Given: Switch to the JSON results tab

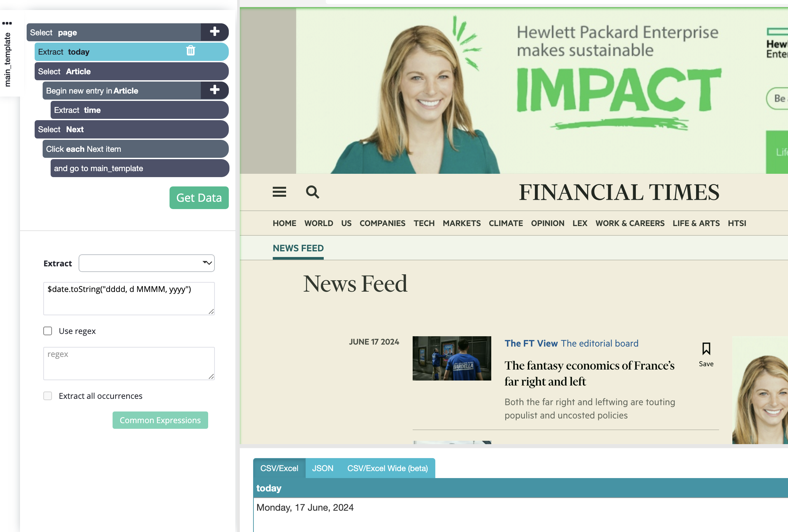Looking at the screenshot, I should coord(322,468).
